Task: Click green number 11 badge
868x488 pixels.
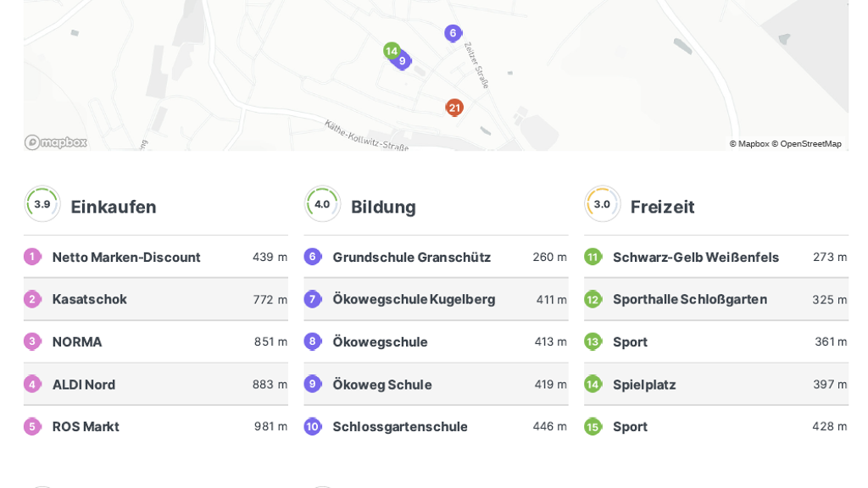Action: click(x=593, y=257)
